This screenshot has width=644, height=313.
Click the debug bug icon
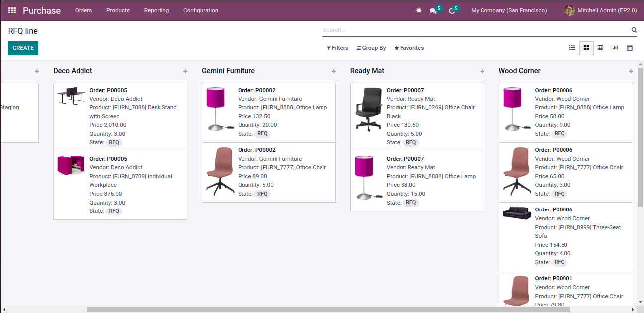419,10
